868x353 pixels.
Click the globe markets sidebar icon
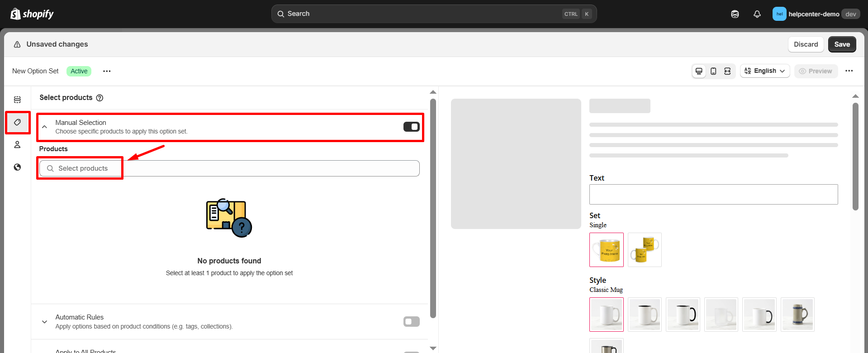[17, 167]
